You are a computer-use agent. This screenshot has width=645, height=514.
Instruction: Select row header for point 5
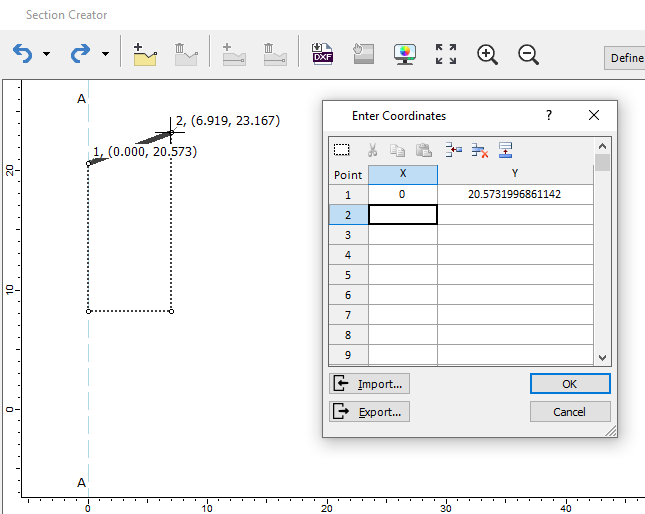[x=348, y=275]
